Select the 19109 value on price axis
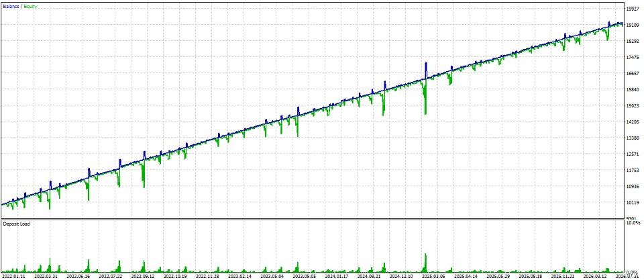 pos(632,25)
